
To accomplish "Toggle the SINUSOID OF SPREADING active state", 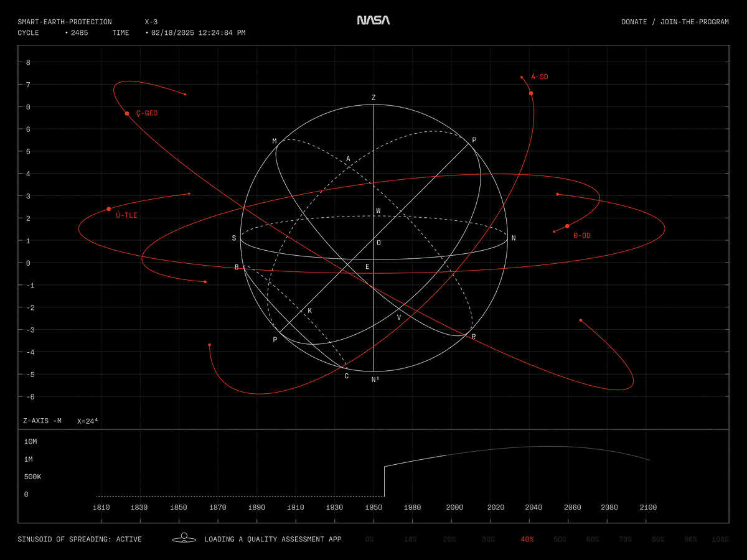I will (80, 539).
